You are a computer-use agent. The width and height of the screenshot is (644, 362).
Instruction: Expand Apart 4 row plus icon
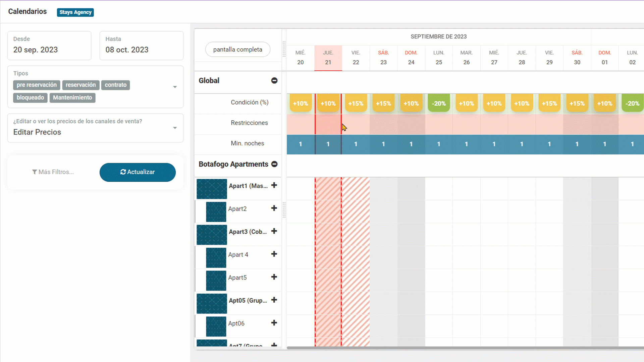point(274,254)
